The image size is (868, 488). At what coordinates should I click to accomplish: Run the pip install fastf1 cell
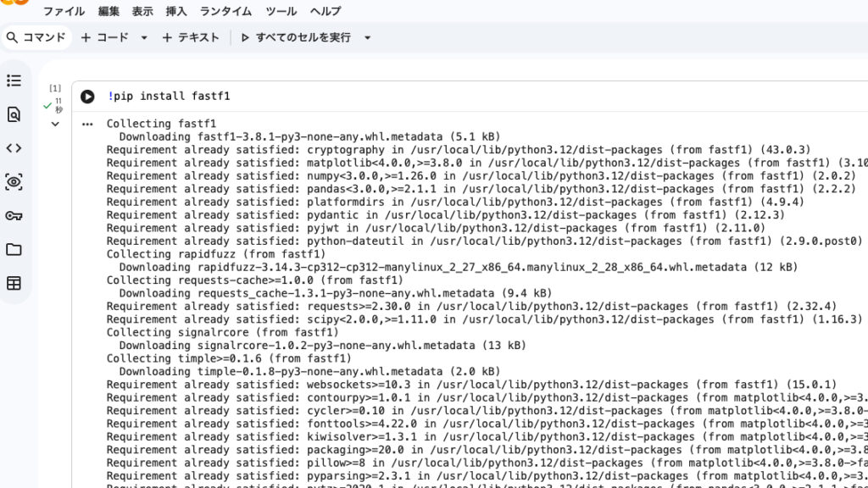point(87,97)
